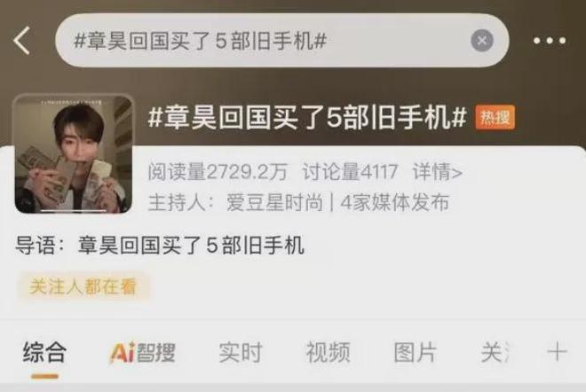586x392 pixels.
Task: Focus the search input with hashtag text
Action: point(262,40)
